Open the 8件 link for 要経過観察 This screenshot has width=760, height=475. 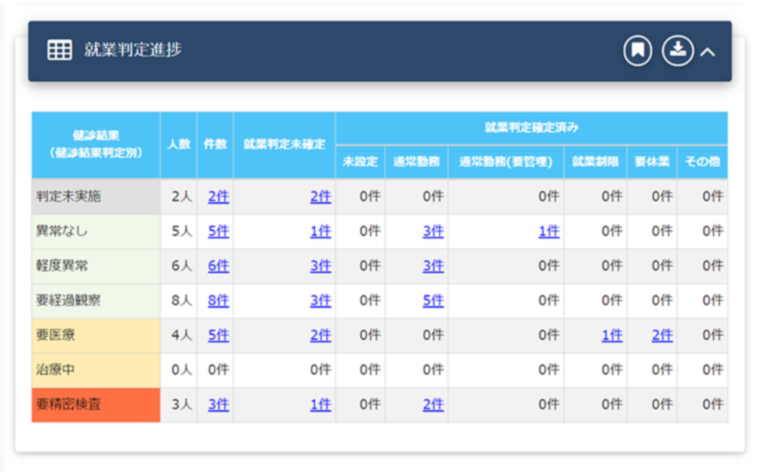tap(218, 301)
